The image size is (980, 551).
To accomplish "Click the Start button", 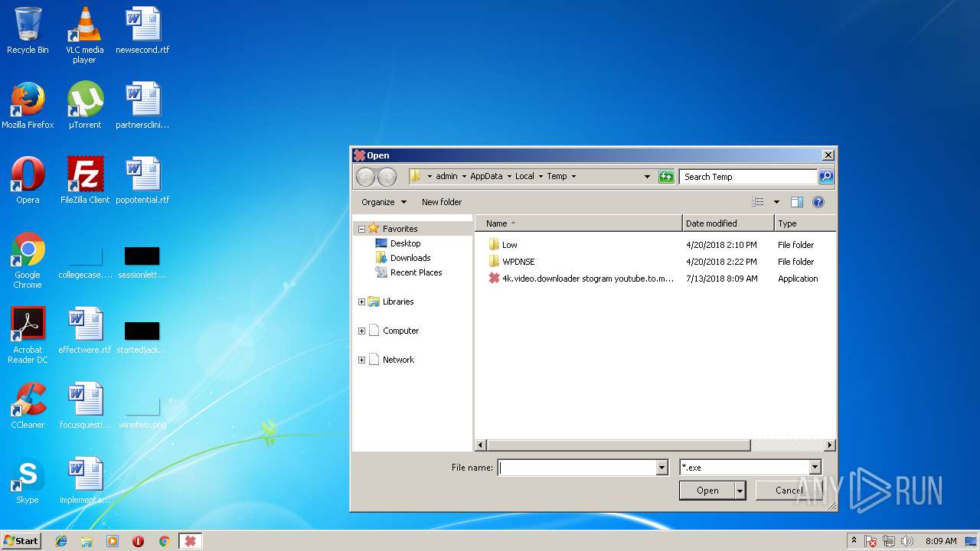I will point(21,541).
